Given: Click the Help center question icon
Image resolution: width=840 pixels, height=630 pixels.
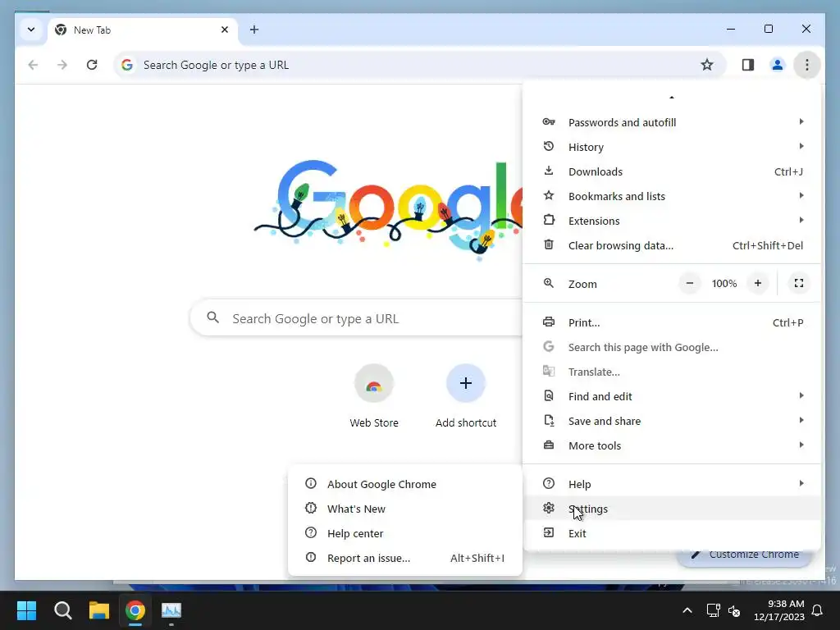Looking at the screenshot, I should coord(311,532).
